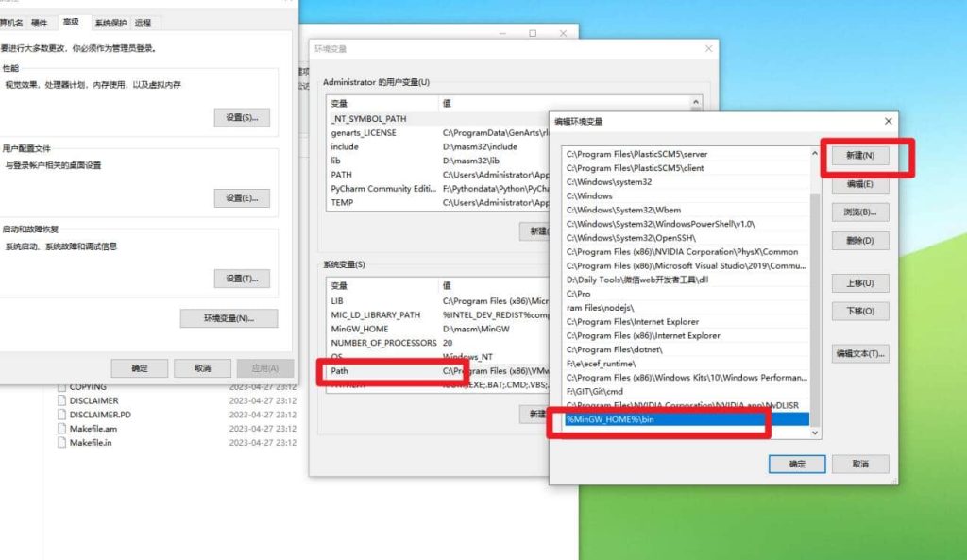Viewport: 967px width, 560px height.
Task: Close the 环境变量 dialog
Action: 708,48
